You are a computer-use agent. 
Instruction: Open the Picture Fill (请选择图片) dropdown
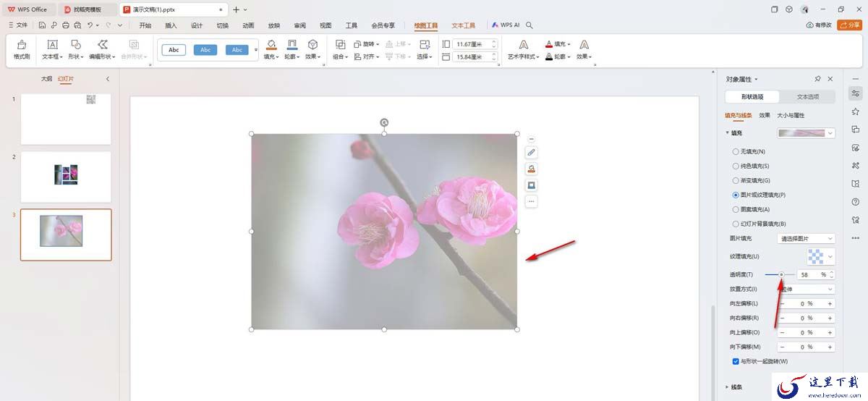point(807,239)
